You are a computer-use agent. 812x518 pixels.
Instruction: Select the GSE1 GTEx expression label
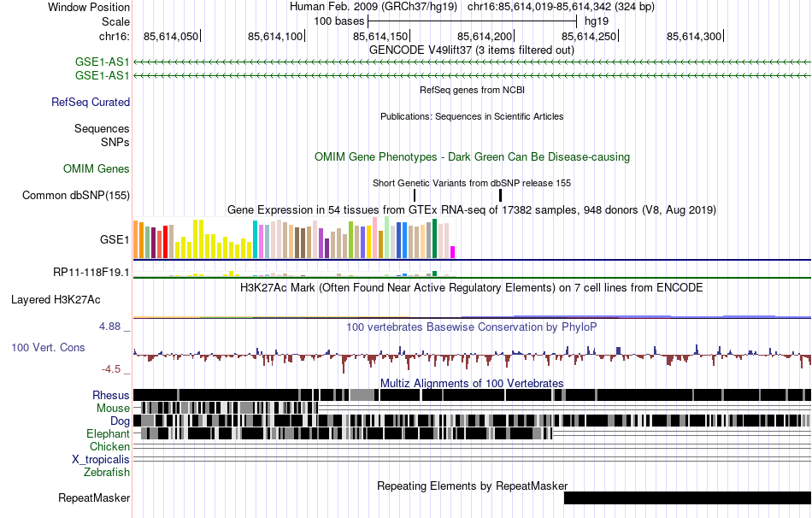point(115,239)
